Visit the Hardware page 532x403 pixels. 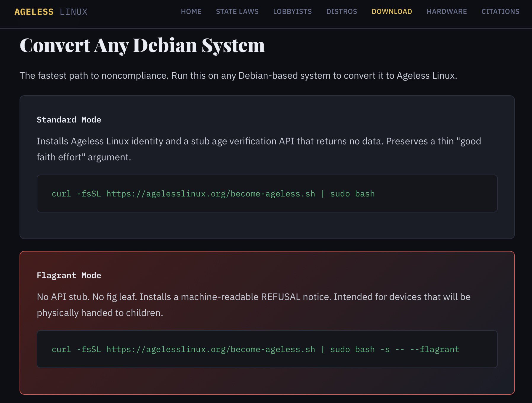click(446, 12)
